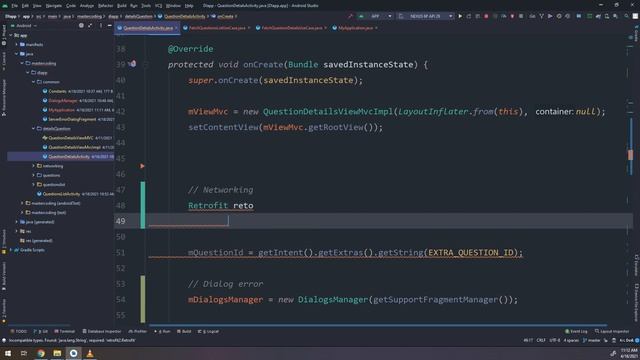
Task: Click the project panel settings gear icon
Action: pos(81,25)
